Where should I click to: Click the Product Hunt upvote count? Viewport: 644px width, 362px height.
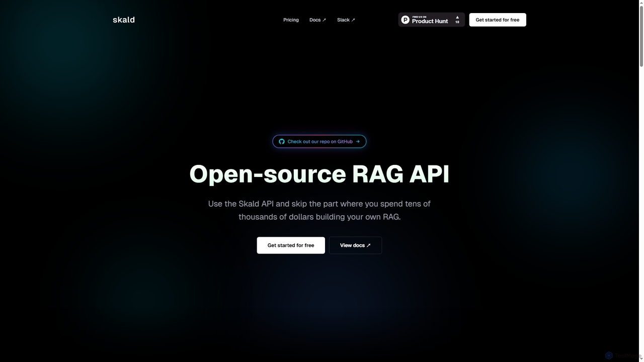[x=457, y=20]
